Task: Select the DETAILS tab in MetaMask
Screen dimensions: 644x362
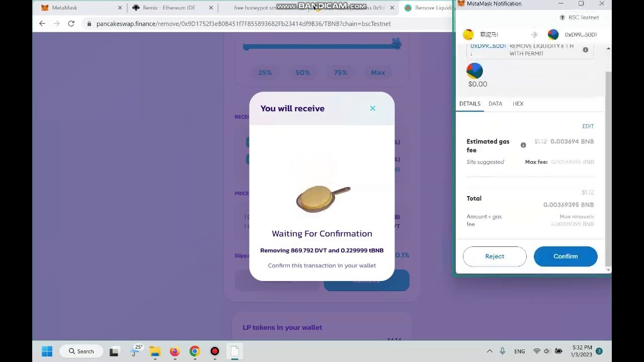Action: click(470, 104)
